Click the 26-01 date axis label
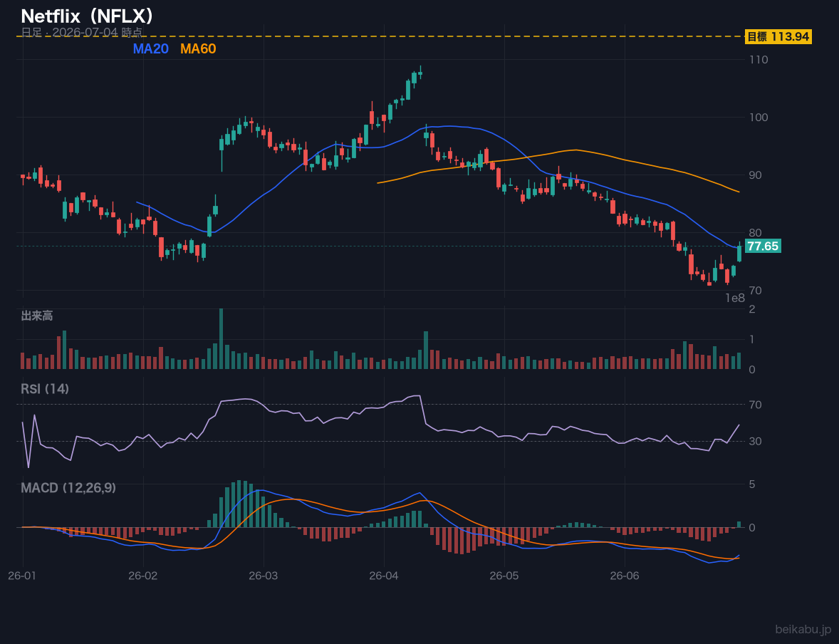Viewport: 839px width, 644px height. (23, 576)
